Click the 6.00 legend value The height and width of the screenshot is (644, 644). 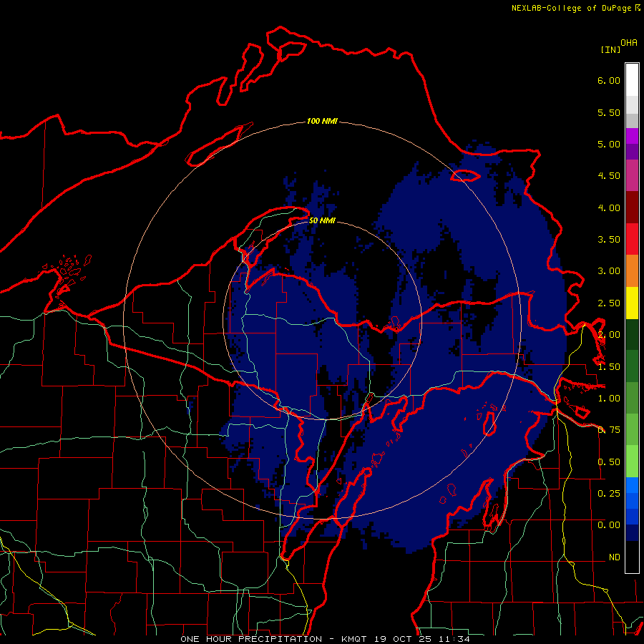(x=609, y=80)
